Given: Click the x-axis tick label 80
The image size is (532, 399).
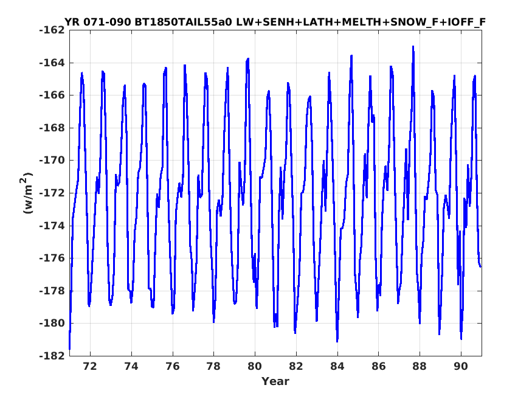Looking at the screenshot, I should 255,366.
